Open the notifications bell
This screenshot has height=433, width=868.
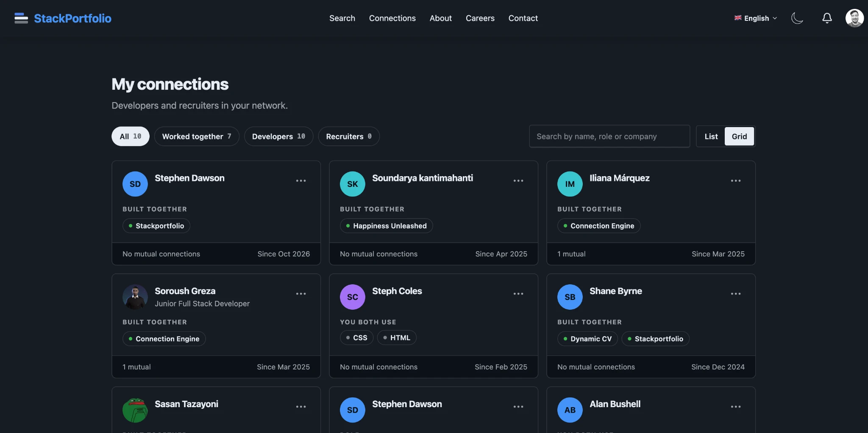[x=827, y=18]
